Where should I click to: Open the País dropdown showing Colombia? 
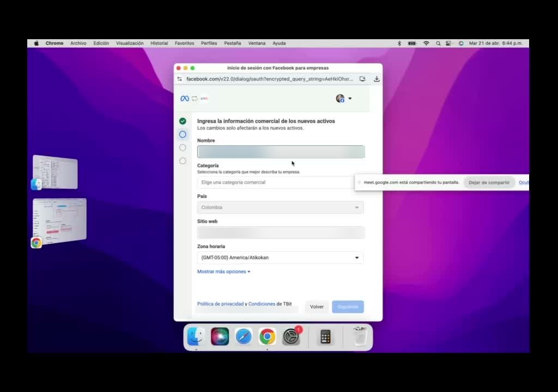point(281,207)
